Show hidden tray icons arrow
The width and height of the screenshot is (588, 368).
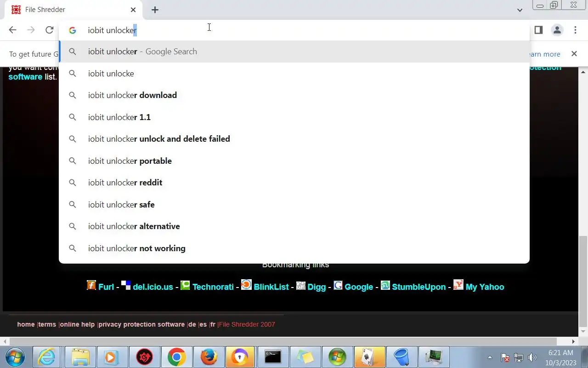click(x=490, y=357)
